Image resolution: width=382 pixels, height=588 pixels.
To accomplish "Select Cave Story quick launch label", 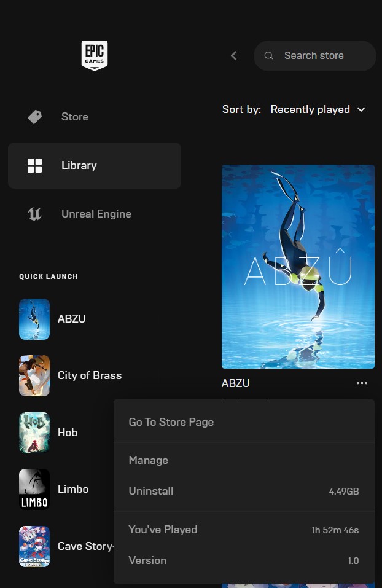I will click(85, 546).
